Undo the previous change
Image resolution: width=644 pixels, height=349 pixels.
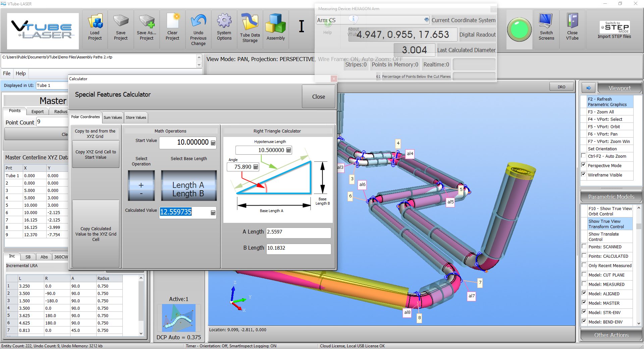pyautogui.click(x=198, y=30)
